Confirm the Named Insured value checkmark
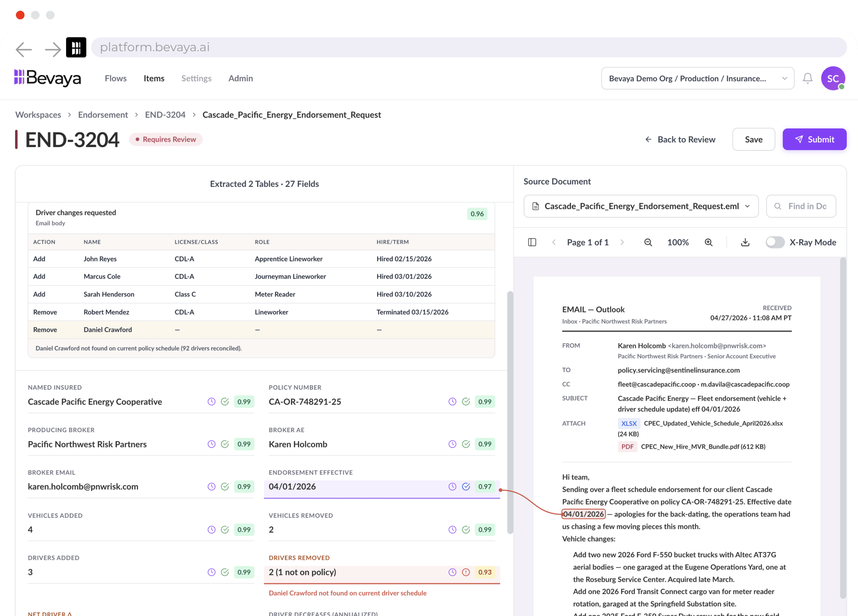The width and height of the screenshot is (858, 616). 225,402
